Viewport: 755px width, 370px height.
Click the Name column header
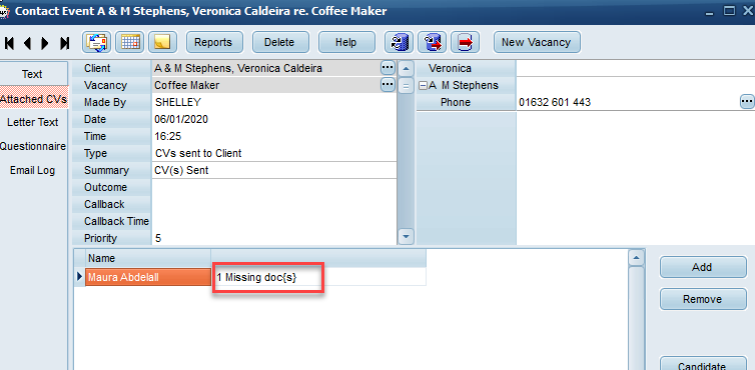click(x=148, y=258)
